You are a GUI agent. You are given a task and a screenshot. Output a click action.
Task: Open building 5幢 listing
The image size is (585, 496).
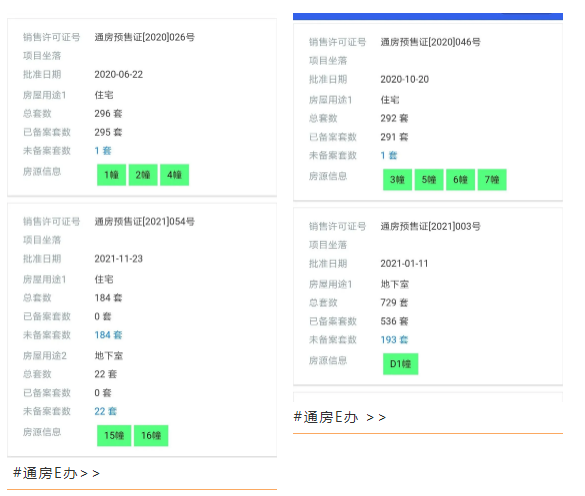coord(429,180)
